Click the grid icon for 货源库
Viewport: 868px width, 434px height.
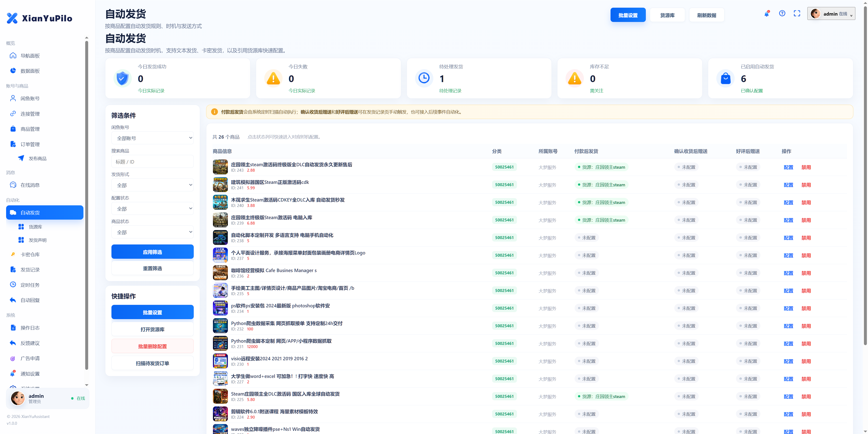click(21, 227)
